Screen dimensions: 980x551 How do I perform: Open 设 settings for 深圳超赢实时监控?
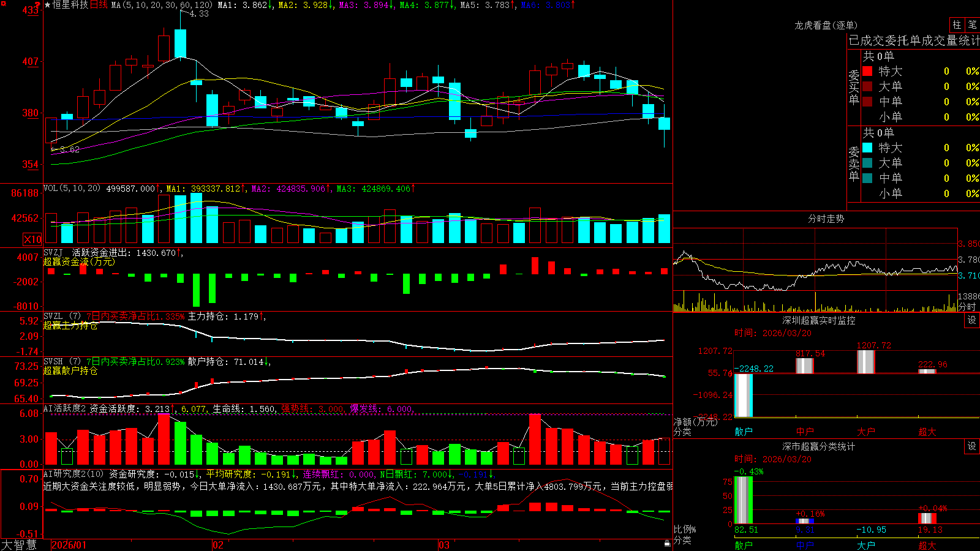tap(972, 320)
